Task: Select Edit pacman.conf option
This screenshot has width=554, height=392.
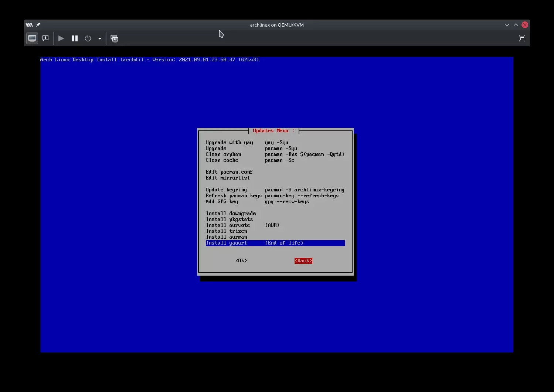Action: (x=229, y=172)
